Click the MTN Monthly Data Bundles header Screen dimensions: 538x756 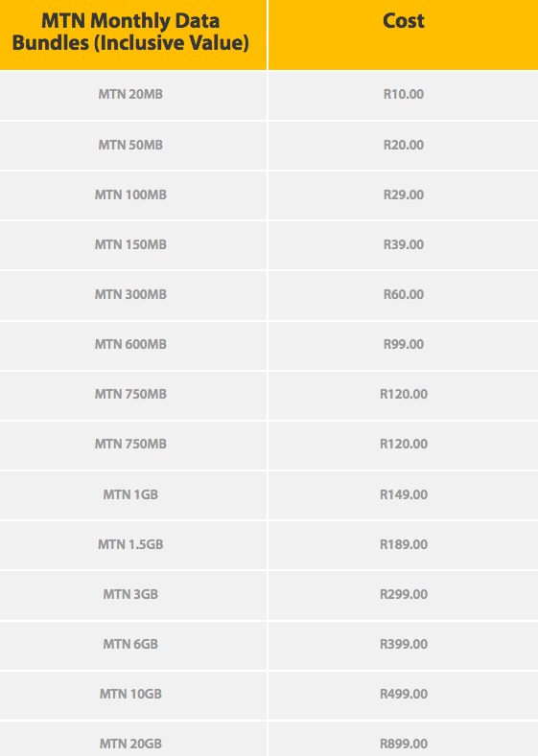click(130, 32)
